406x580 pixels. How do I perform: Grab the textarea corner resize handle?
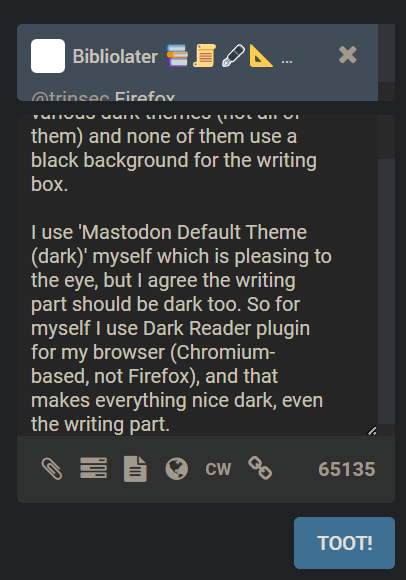click(x=372, y=431)
